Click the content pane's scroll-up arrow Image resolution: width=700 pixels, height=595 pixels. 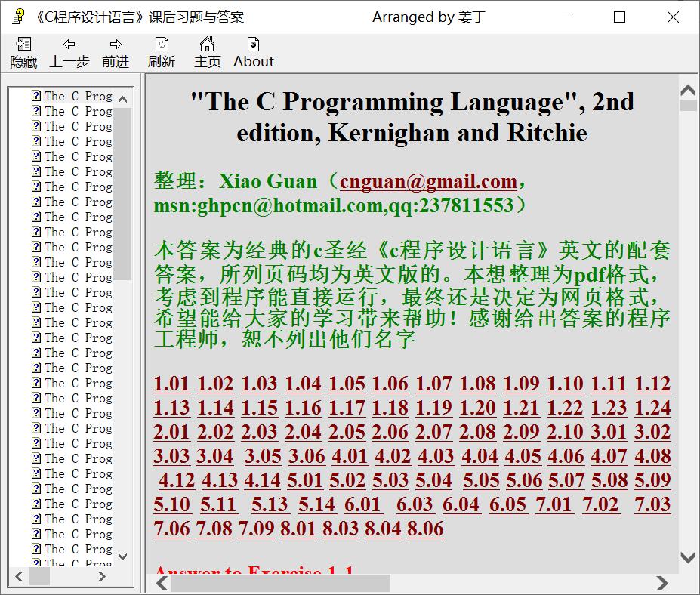coord(688,91)
